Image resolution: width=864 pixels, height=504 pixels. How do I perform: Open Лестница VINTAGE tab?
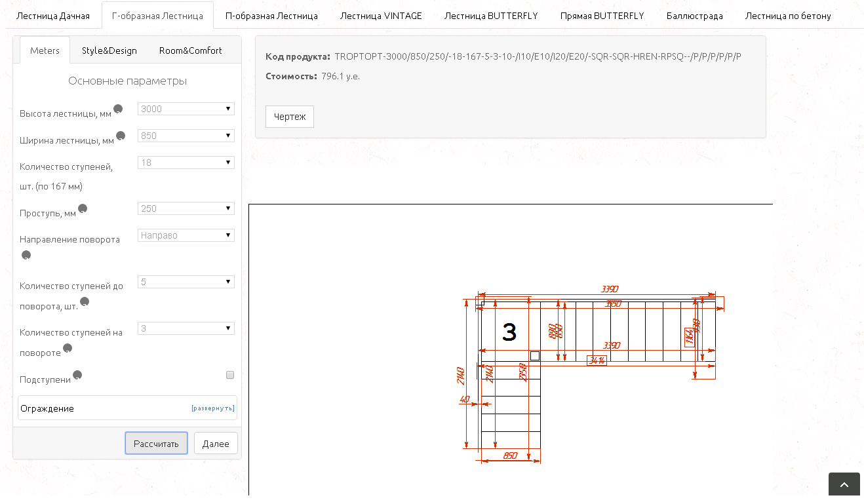coord(381,16)
